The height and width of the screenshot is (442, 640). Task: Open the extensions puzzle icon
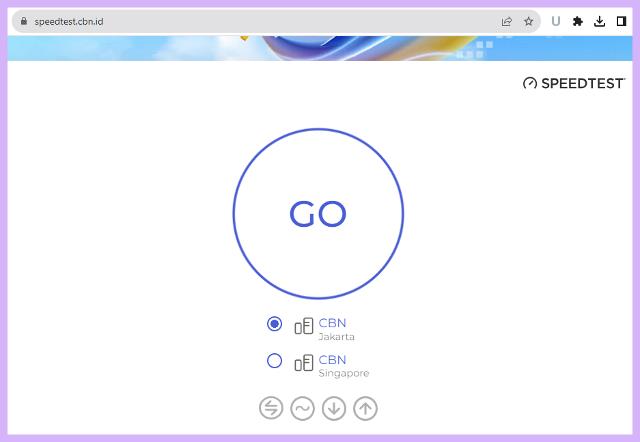point(578,21)
